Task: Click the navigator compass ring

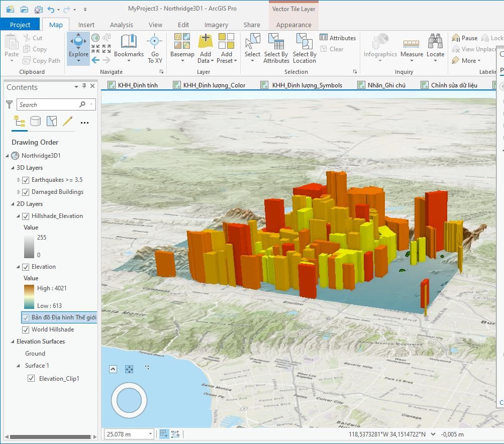Action: (x=129, y=400)
